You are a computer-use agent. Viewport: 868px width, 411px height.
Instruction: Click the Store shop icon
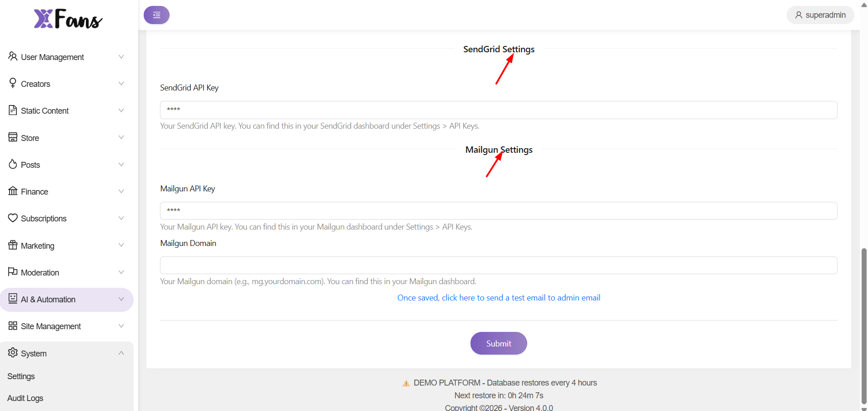point(13,137)
